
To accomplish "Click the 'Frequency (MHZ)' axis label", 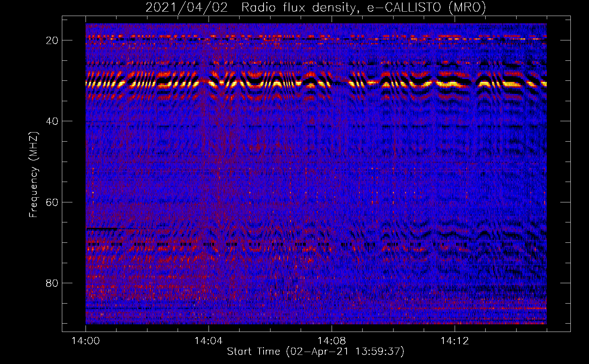I will [x=33, y=175].
